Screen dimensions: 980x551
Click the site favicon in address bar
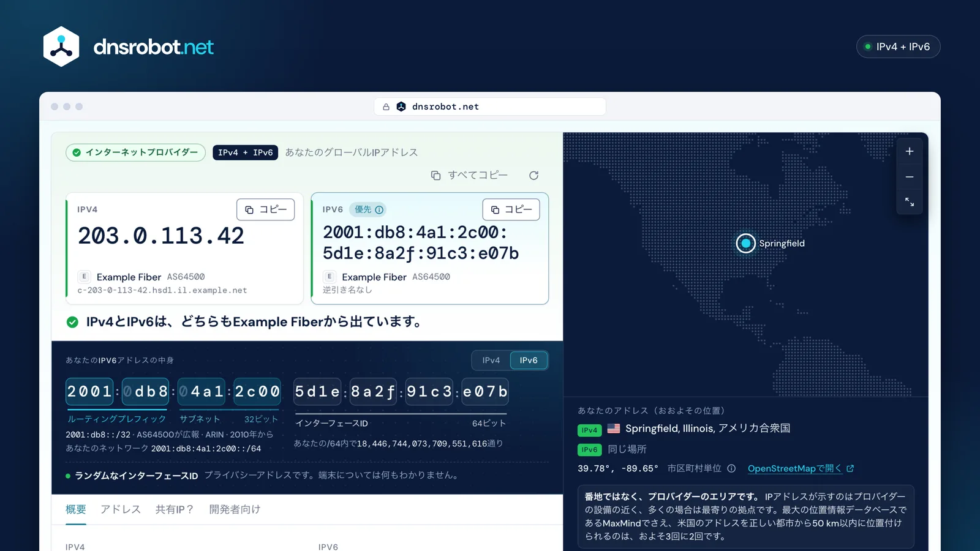click(x=401, y=107)
